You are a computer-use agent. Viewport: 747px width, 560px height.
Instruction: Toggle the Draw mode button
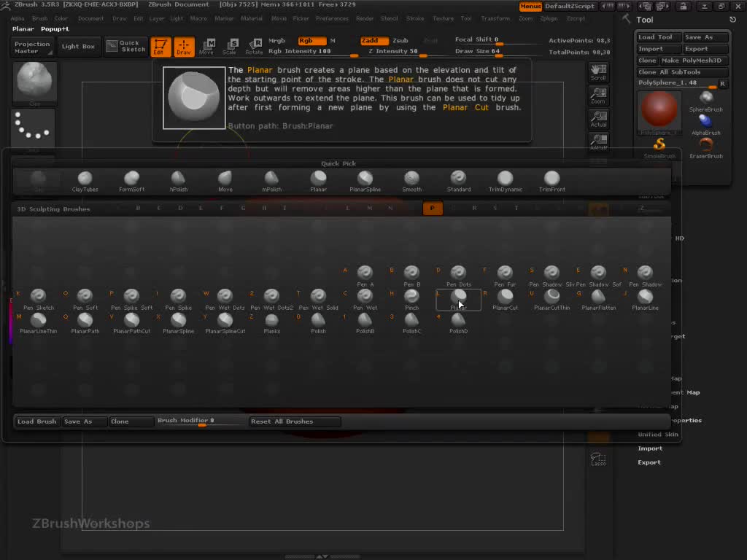[184, 47]
